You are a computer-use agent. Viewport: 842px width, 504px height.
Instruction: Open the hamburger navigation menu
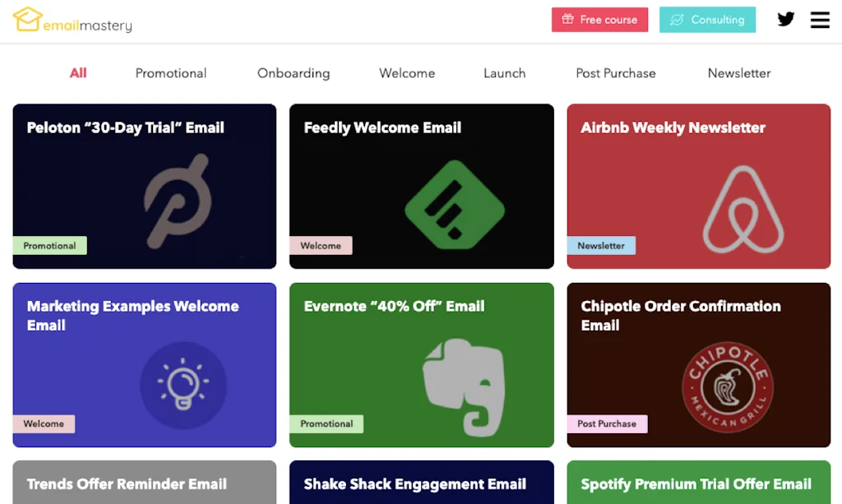(820, 20)
